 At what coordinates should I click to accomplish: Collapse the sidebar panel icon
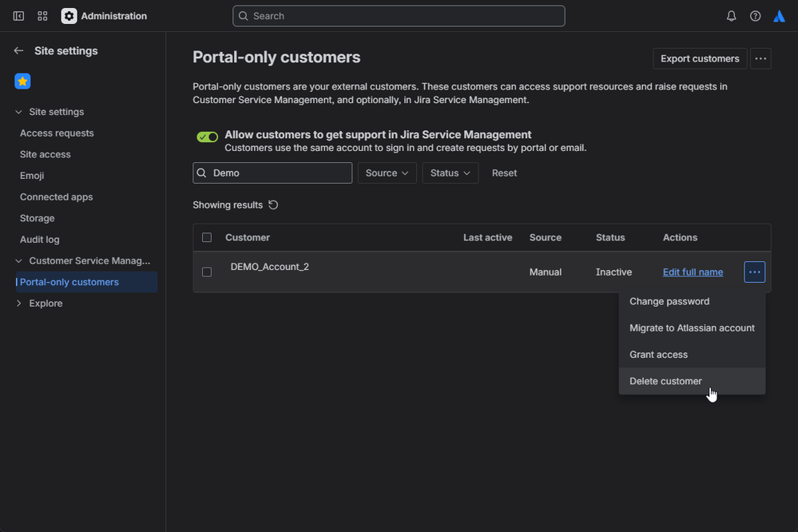(18, 16)
